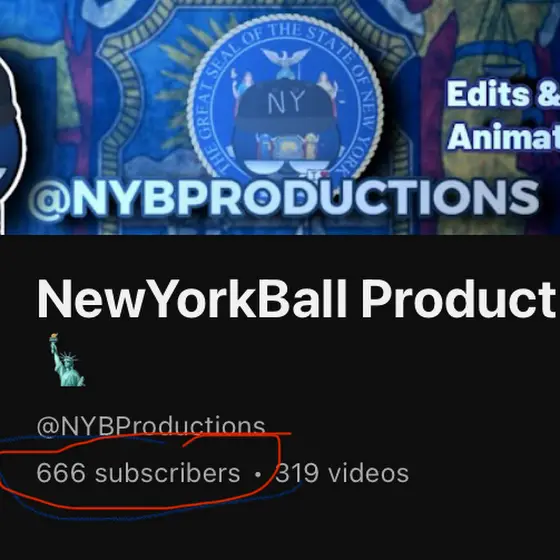The height and width of the screenshot is (560, 560).
Task: Click the Statue of Liberty emoji
Action: pyautogui.click(x=67, y=360)
